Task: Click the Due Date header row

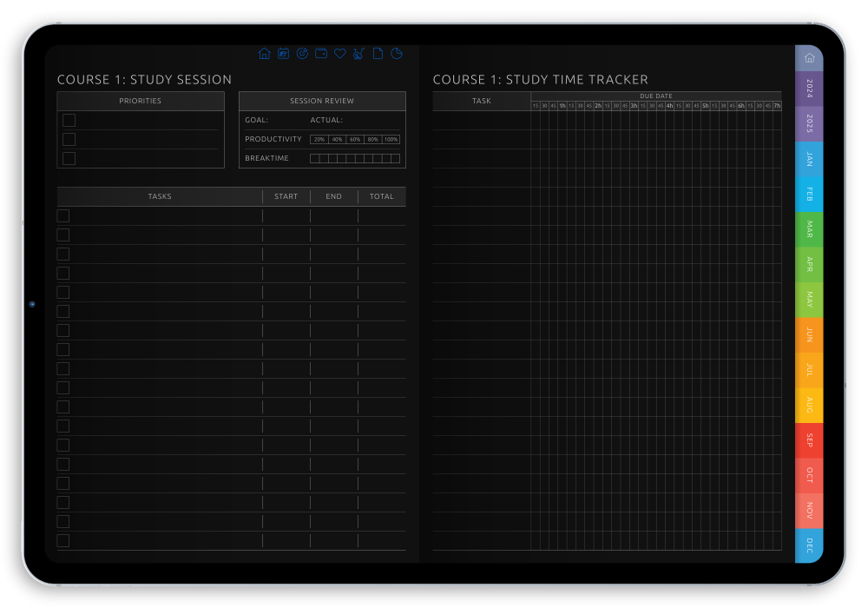Action: 656,96
